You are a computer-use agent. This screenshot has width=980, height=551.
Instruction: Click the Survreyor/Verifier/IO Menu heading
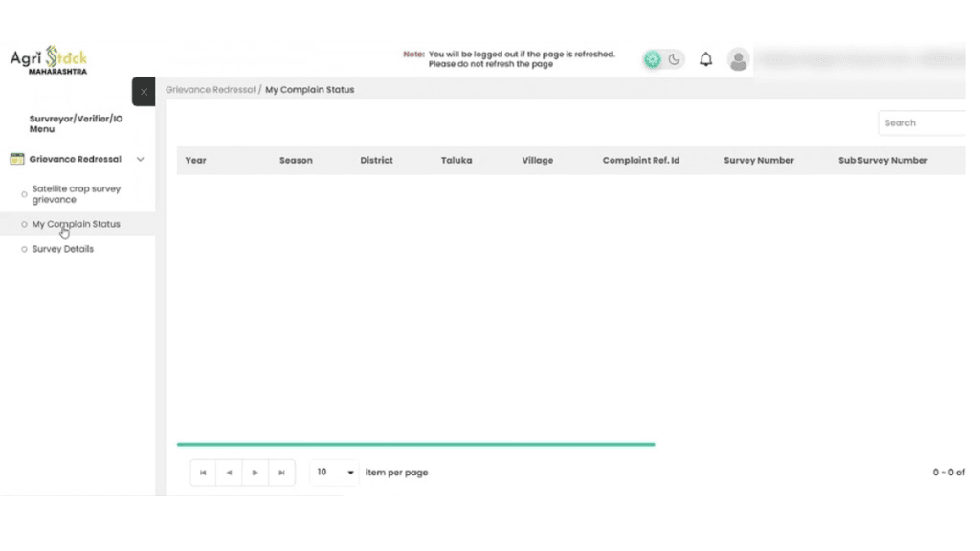[76, 123]
